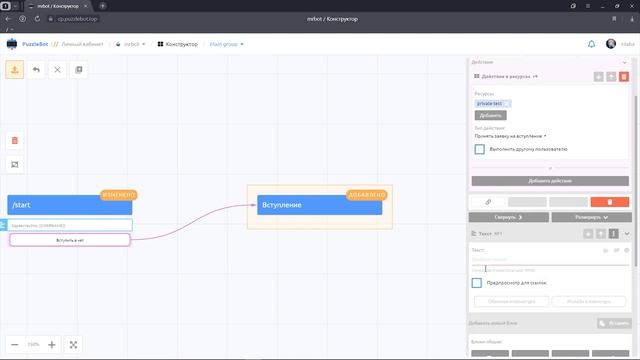Click the link chain icon button
The width and height of the screenshot is (640, 360).
(488, 202)
